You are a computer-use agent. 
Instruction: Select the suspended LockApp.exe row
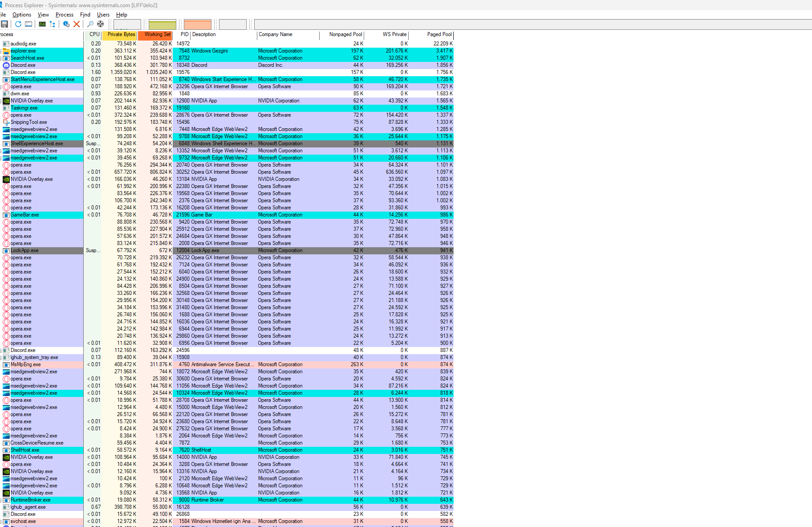(227, 250)
